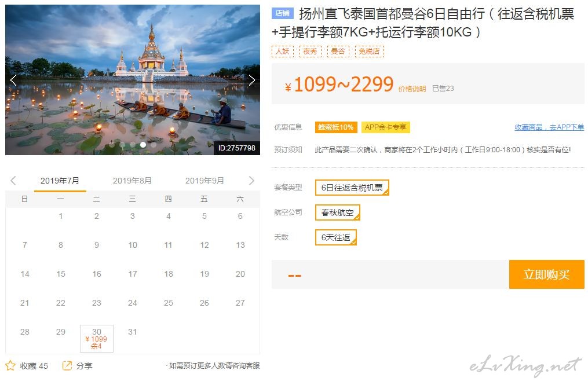The image size is (588, 385).
Task: Click the 天数 label
Action: 281,237
